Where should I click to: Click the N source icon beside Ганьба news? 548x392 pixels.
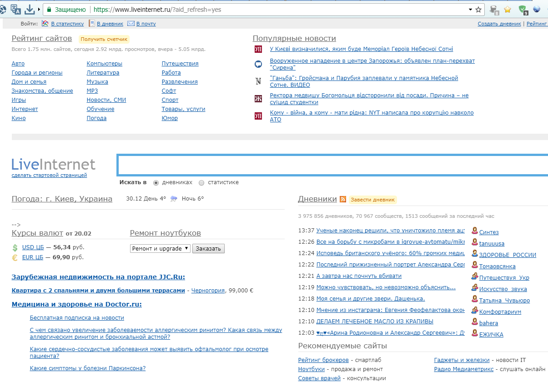pos(258,81)
